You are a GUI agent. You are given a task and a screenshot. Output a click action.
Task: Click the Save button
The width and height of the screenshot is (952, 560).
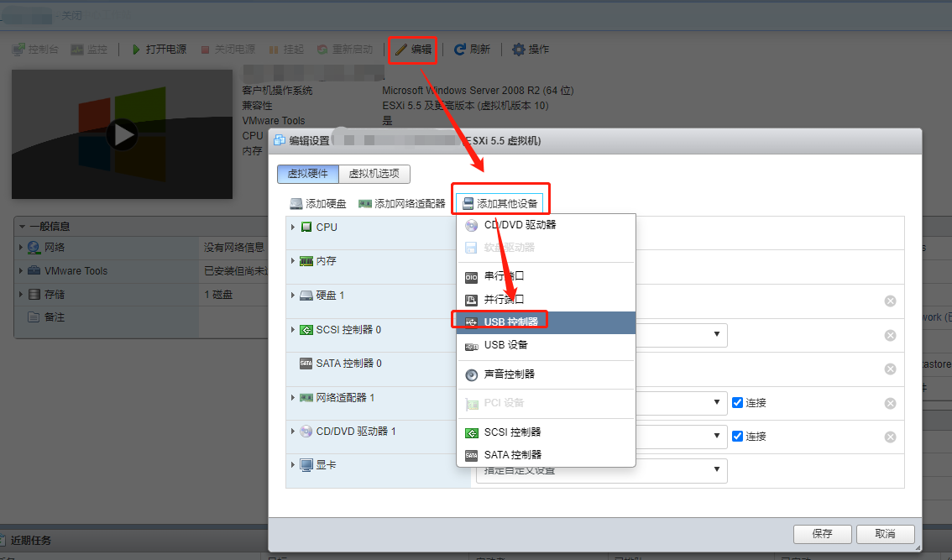pyautogui.click(x=822, y=534)
